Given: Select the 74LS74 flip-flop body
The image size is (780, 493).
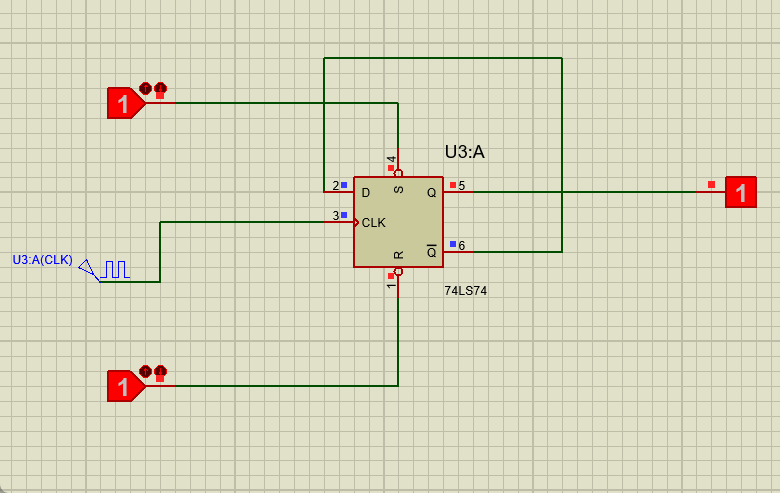Looking at the screenshot, I should point(398,228).
